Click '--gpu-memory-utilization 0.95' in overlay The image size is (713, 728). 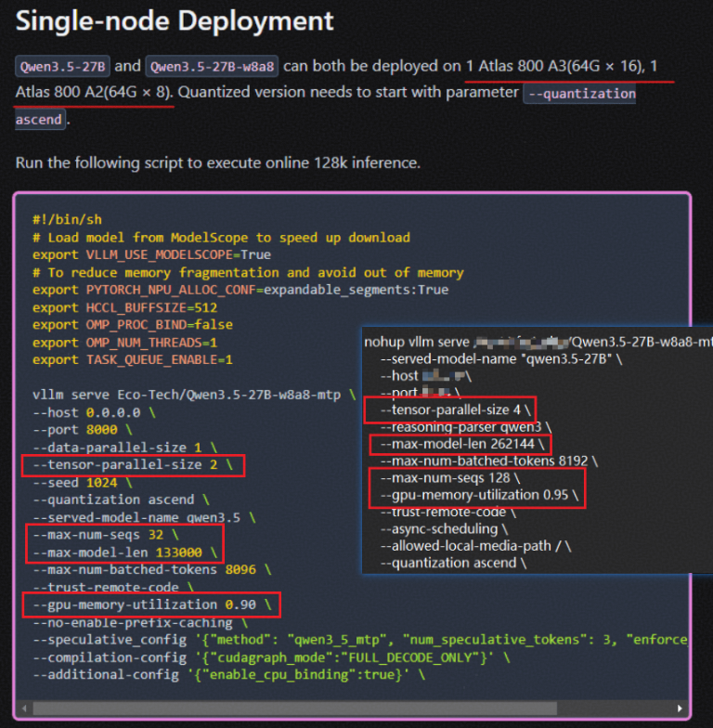(x=479, y=495)
